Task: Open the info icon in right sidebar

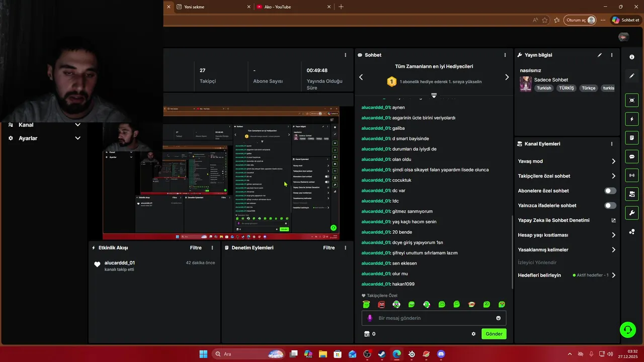Action: [x=632, y=57]
